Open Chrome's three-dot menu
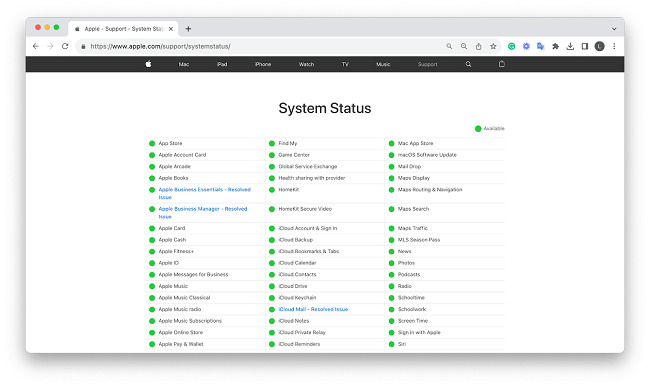 click(x=614, y=46)
